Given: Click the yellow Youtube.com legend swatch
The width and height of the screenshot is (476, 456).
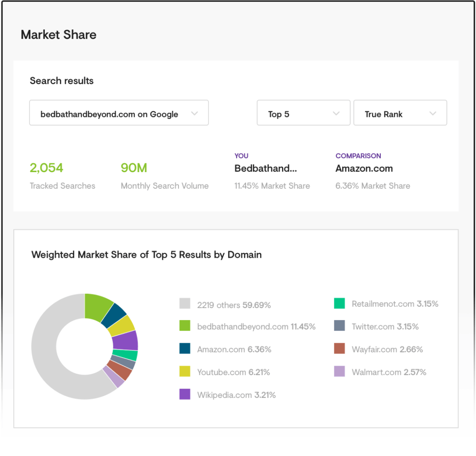Looking at the screenshot, I should [185, 371].
